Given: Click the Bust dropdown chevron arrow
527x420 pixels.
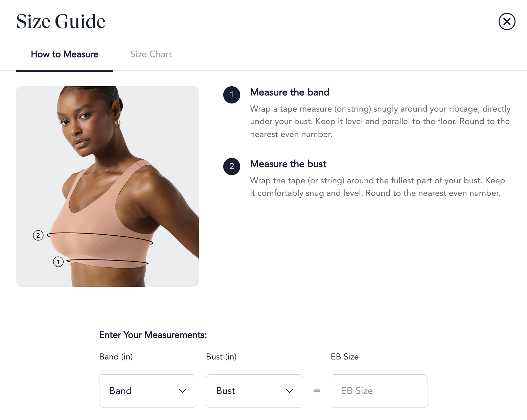Looking at the screenshot, I should pos(290,391).
